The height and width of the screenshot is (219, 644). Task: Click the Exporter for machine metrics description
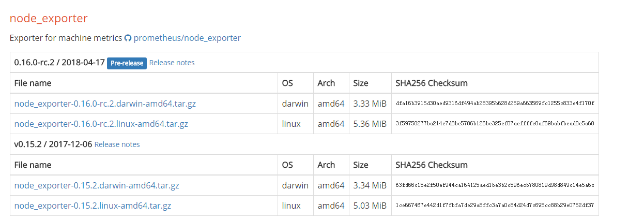pos(66,38)
